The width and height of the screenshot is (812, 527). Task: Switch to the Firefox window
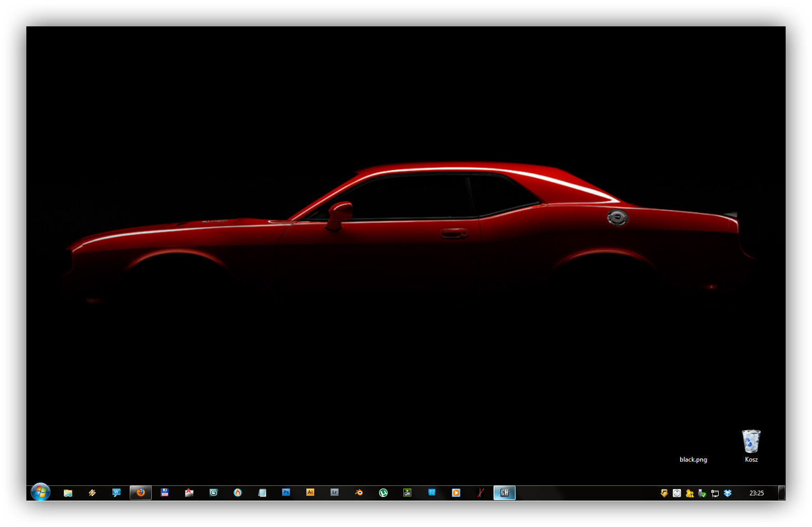click(x=141, y=493)
